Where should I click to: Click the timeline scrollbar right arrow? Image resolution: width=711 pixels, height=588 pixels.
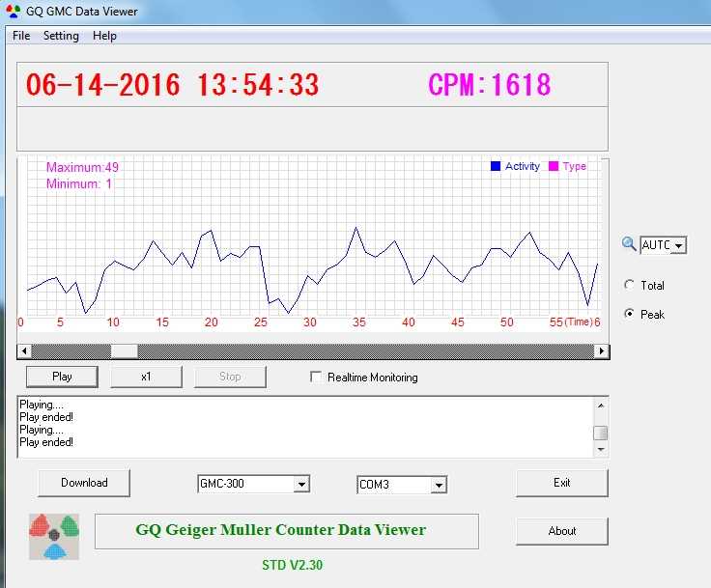point(602,350)
